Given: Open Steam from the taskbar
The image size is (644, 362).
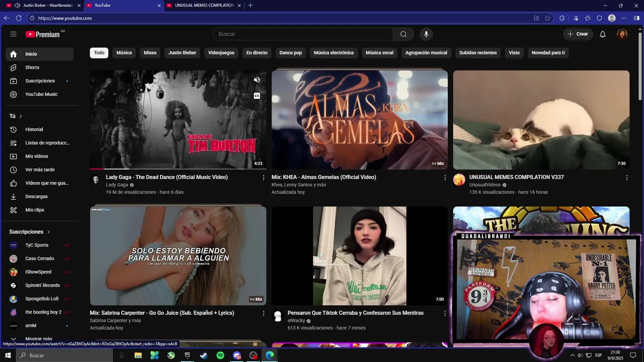Looking at the screenshot, I should tap(204, 355).
